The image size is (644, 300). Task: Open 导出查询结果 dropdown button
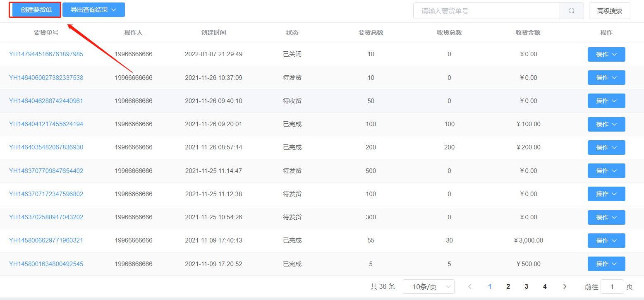93,10
